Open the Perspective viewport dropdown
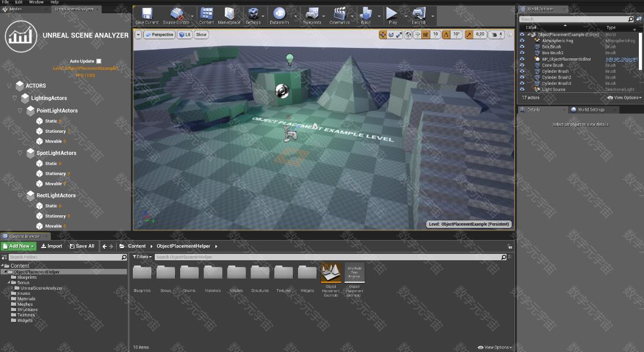 click(159, 35)
